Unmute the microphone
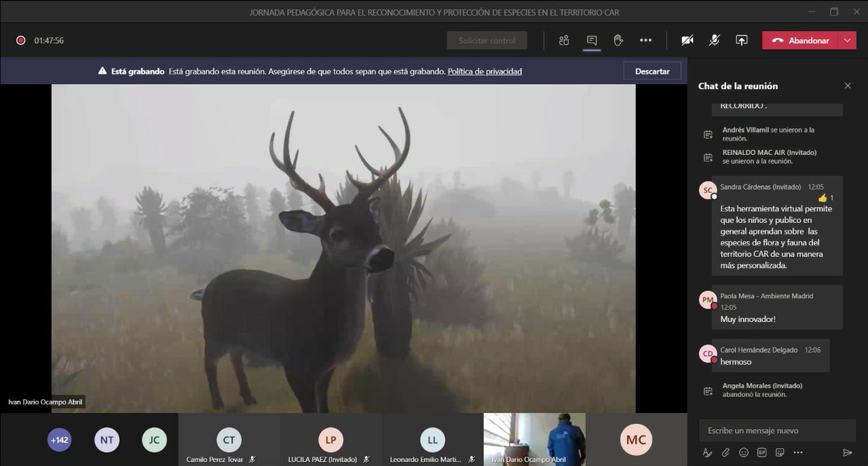 714,41
